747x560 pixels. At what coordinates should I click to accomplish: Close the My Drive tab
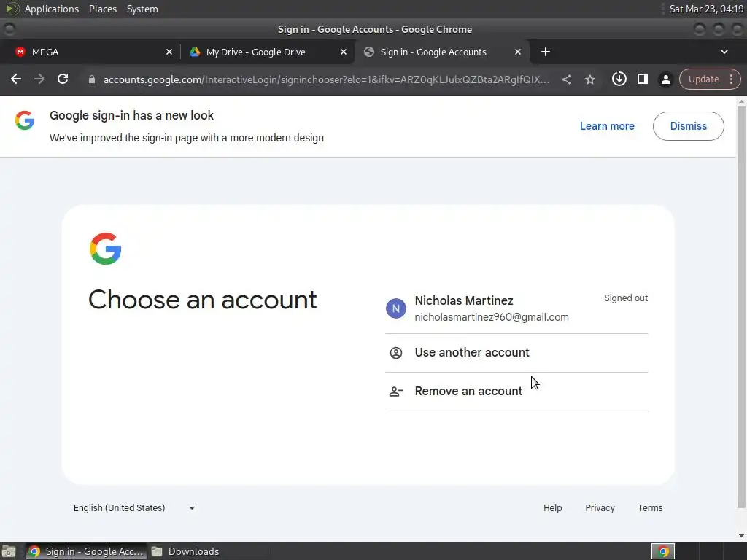[x=343, y=52]
